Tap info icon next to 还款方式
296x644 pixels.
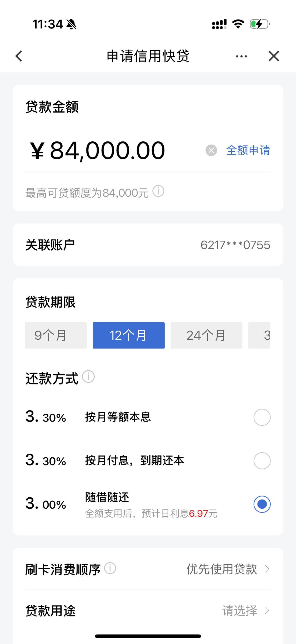(x=88, y=377)
